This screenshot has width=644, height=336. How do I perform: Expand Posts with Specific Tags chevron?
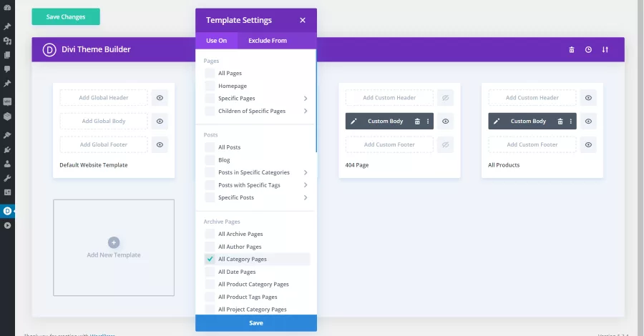305,185
